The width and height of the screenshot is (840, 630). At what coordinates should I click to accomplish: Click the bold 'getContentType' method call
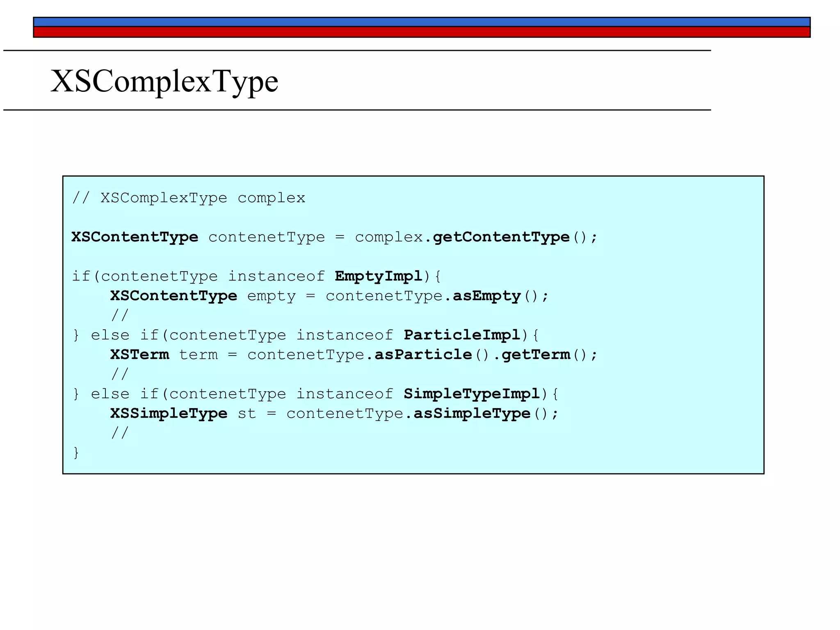[x=501, y=237]
